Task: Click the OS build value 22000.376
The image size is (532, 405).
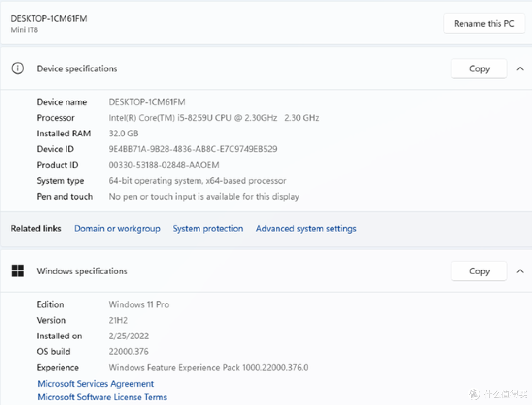Action: click(129, 352)
